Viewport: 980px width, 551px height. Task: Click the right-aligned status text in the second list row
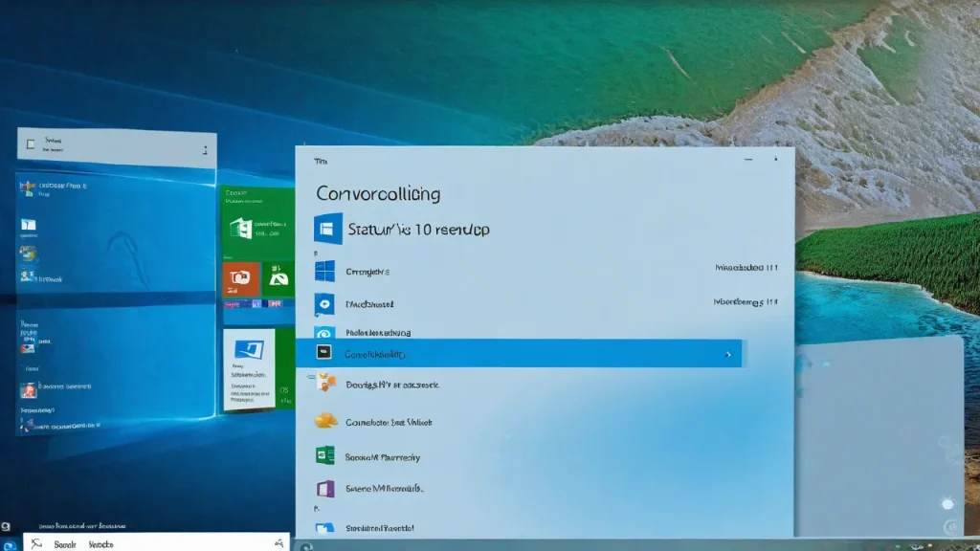[x=746, y=301]
